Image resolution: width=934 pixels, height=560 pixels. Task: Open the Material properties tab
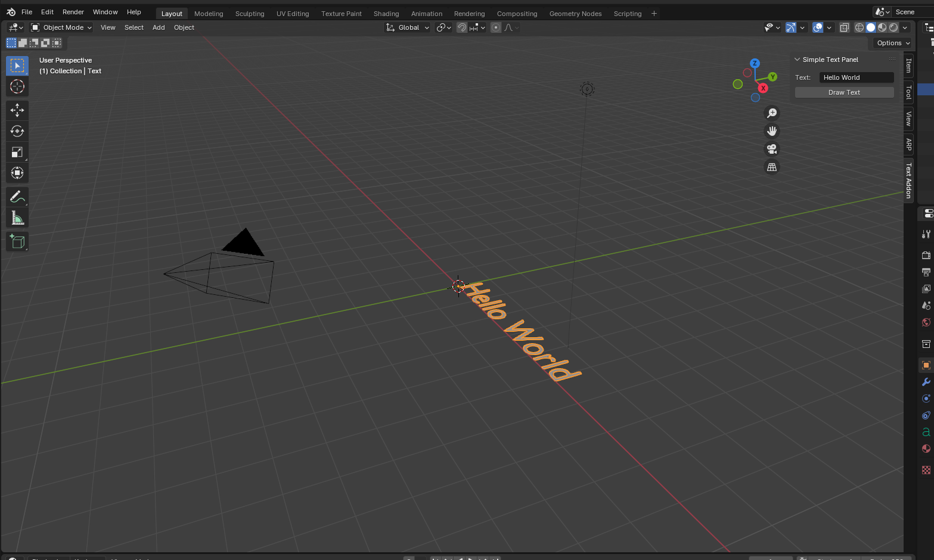926,449
